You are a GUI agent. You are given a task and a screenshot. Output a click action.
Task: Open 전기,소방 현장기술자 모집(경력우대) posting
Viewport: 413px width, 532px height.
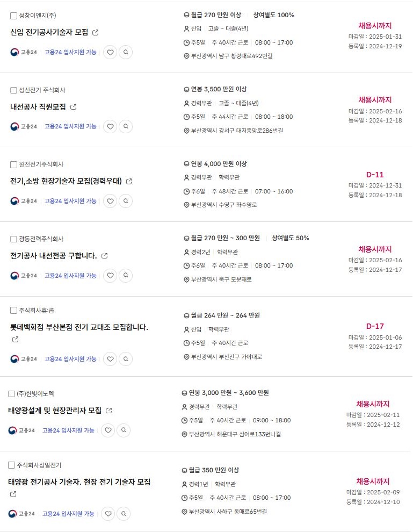coord(66,181)
